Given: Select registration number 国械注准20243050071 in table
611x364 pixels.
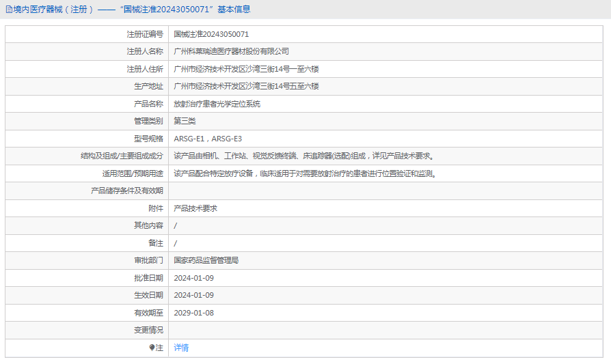Looking at the screenshot, I should (x=211, y=34).
